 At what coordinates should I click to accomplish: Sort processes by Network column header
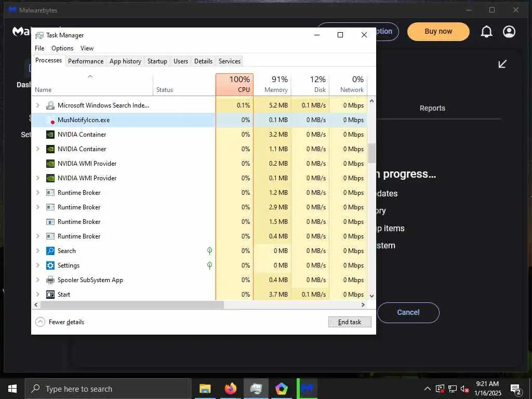click(349, 85)
